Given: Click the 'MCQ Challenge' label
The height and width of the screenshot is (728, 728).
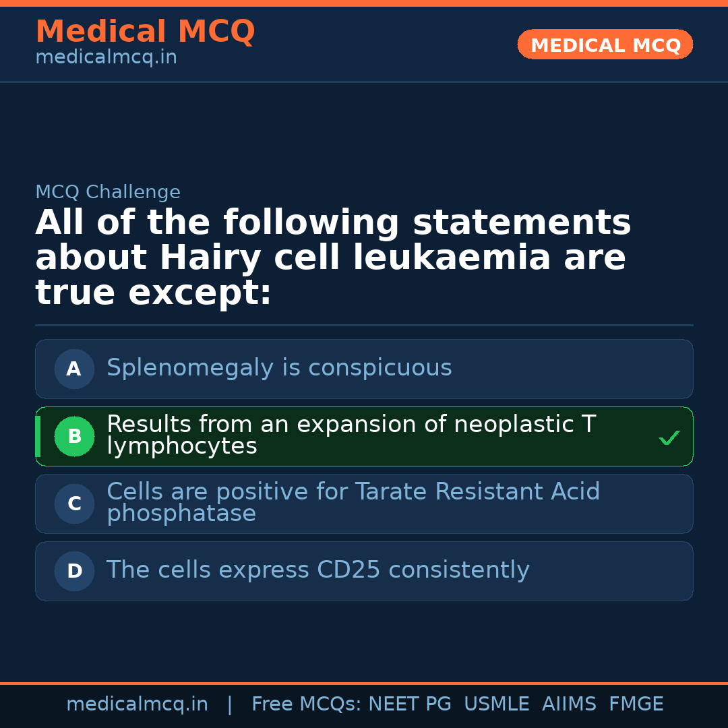Looking at the screenshot, I should [108, 192].
